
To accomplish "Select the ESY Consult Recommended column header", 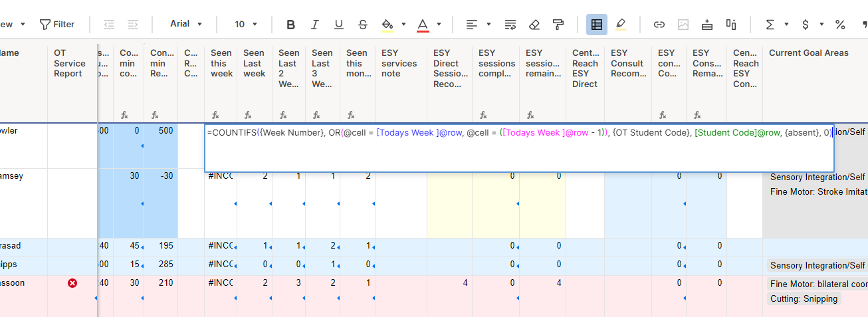I will pyautogui.click(x=627, y=82).
